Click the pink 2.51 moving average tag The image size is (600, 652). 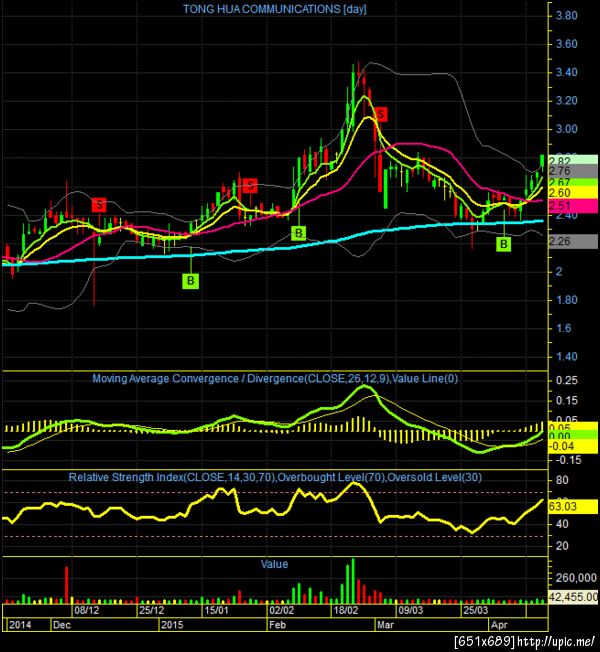click(573, 206)
